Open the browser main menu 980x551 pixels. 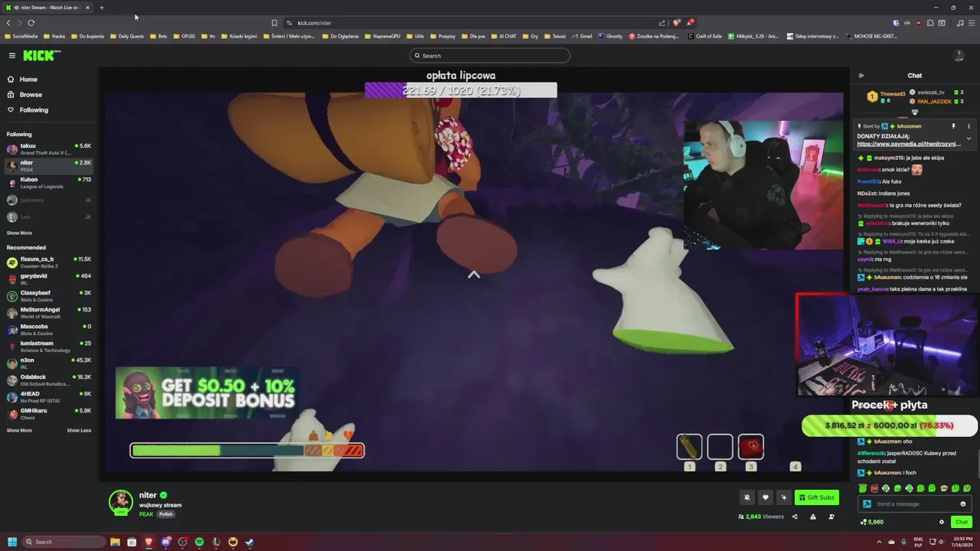[x=972, y=23]
